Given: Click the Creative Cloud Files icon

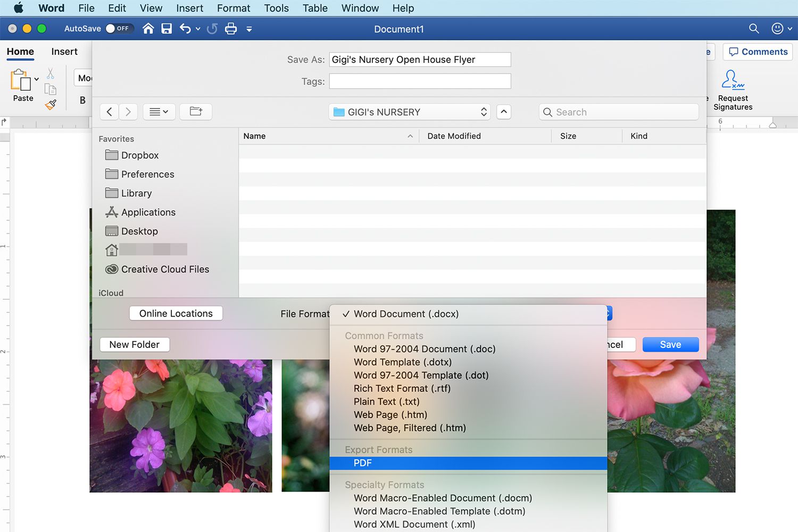Looking at the screenshot, I should click(112, 269).
